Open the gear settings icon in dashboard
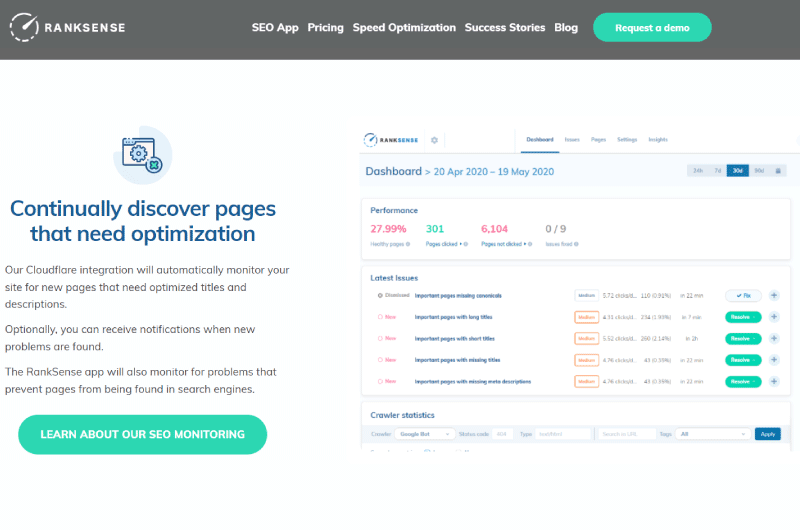 [434, 140]
